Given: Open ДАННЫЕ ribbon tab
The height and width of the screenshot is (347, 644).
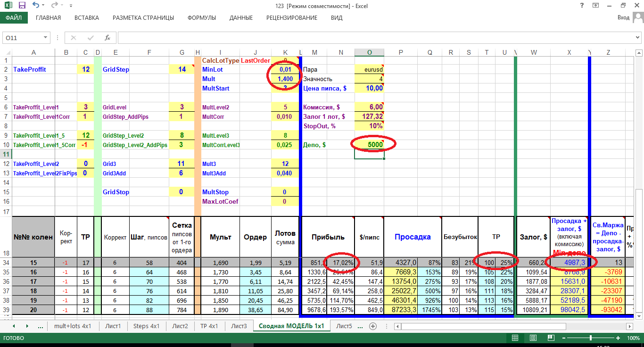Looking at the screenshot, I should (x=241, y=18).
